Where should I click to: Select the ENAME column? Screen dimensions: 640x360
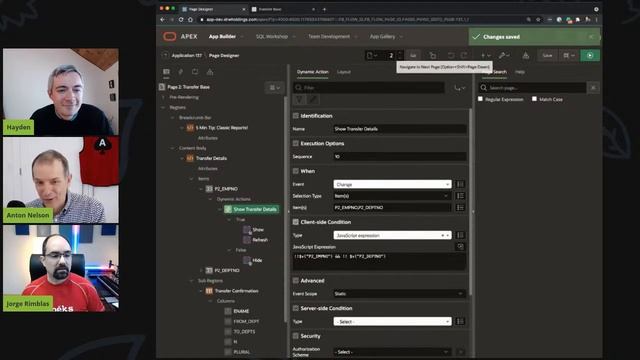[241, 311]
